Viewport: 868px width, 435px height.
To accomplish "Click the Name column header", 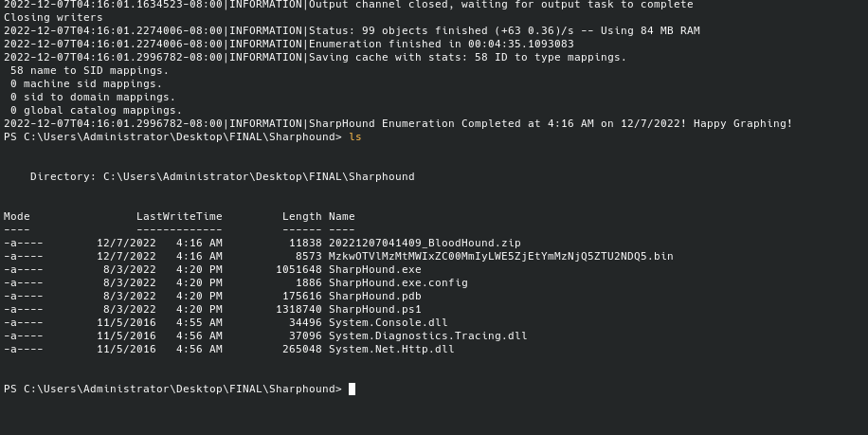I will pos(342,216).
